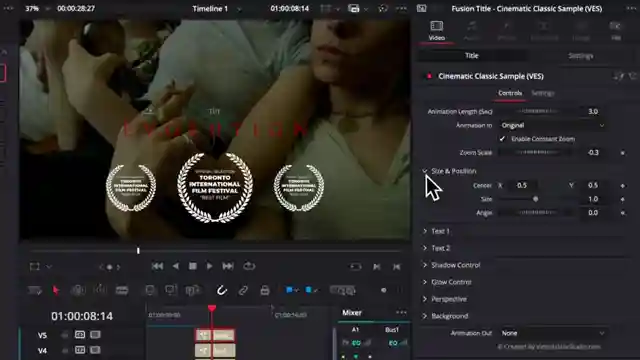This screenshot has width=640, height=360.
Task: Select the arrow Selection Mode tool
Action: tap(56, 290)
